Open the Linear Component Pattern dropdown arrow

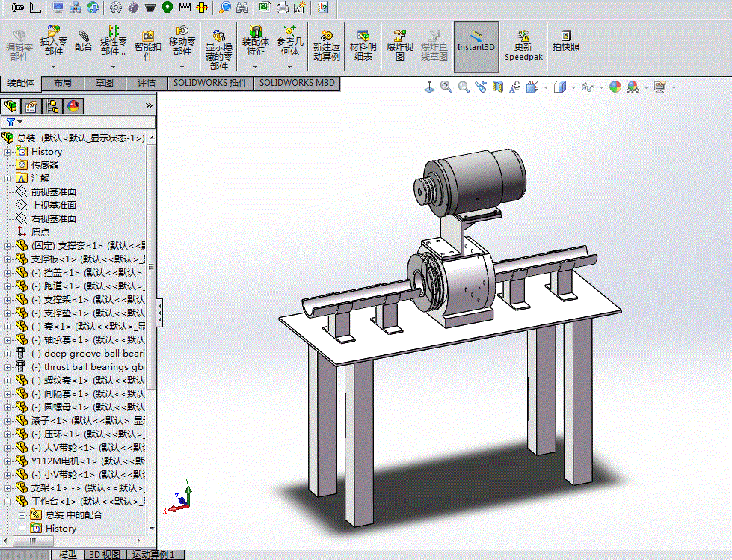point(114,67)
